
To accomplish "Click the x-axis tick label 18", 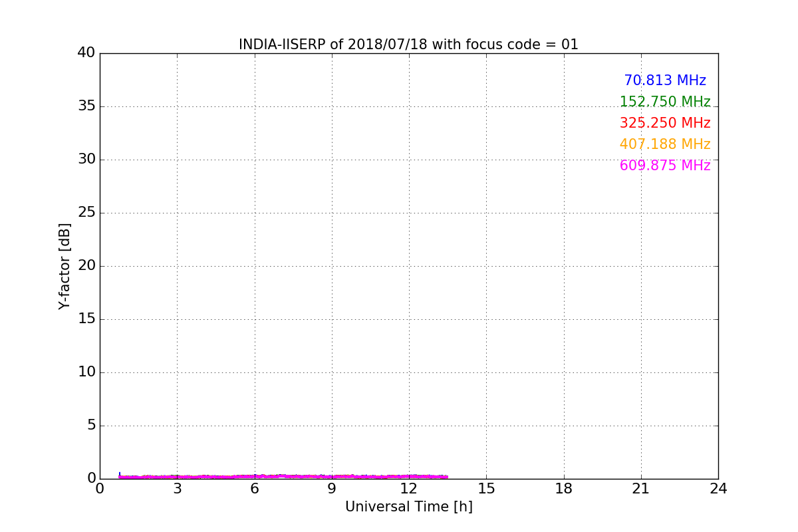I will tap(564, 489).
